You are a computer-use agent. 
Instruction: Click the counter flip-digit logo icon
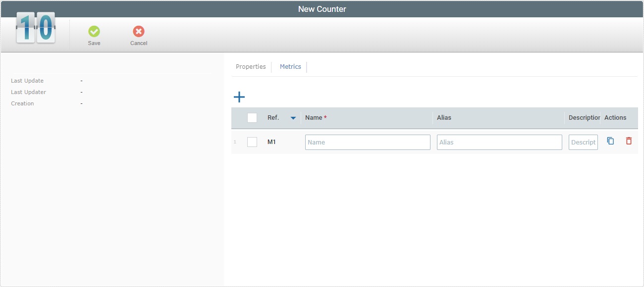pyautogui.click(x=36, y=28)
